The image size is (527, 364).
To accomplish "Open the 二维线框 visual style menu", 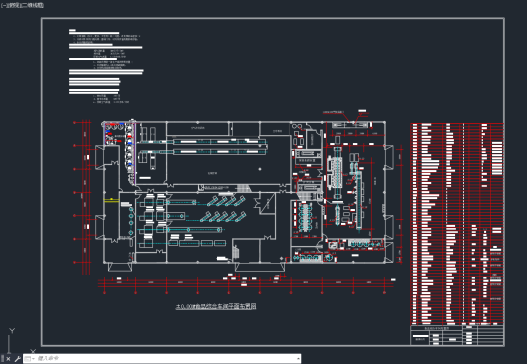I will point(32,5).
